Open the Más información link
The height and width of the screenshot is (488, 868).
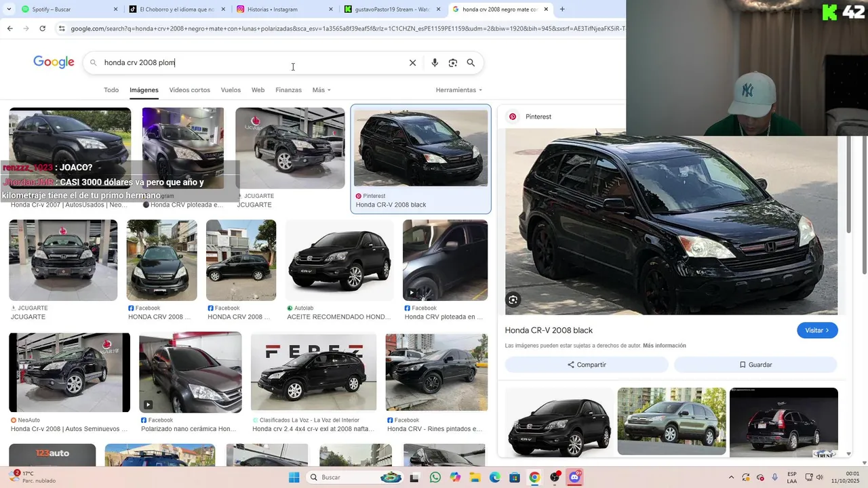tap(665, 346)
